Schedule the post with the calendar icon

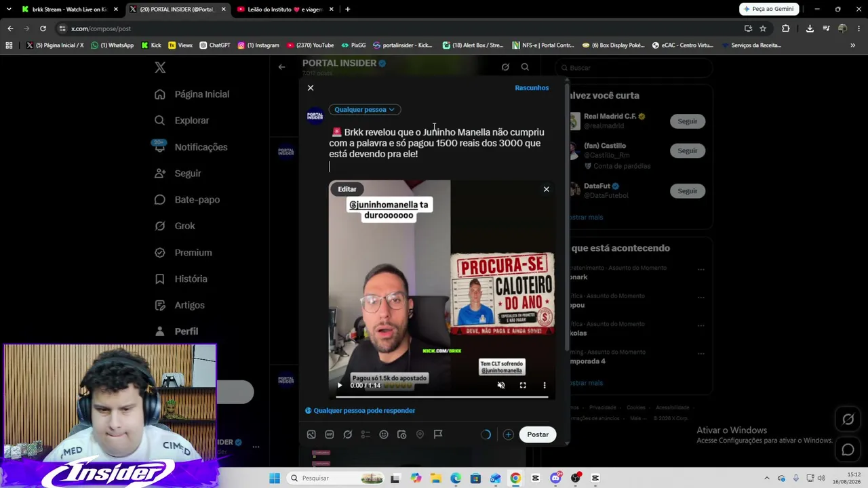pyautogui.click(x=401, y=434)
